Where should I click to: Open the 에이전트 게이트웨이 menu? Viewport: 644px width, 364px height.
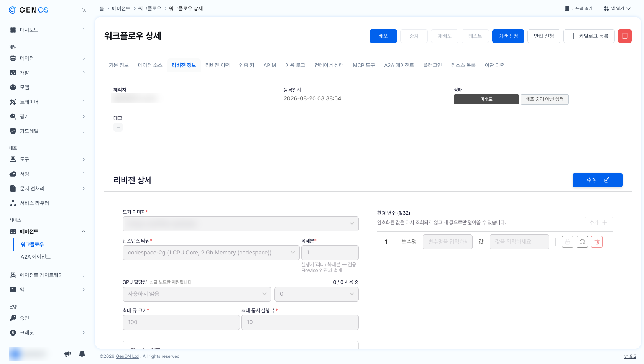pos(48,275)
